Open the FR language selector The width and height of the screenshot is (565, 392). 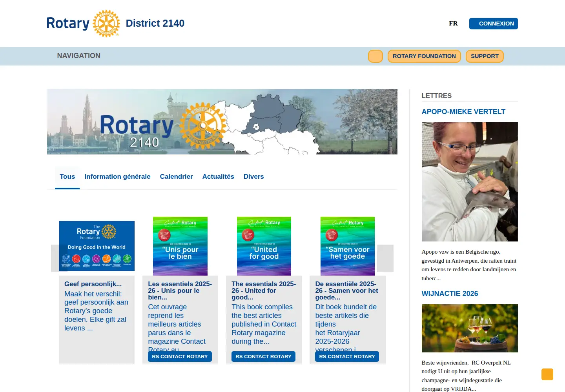[453, 24]
